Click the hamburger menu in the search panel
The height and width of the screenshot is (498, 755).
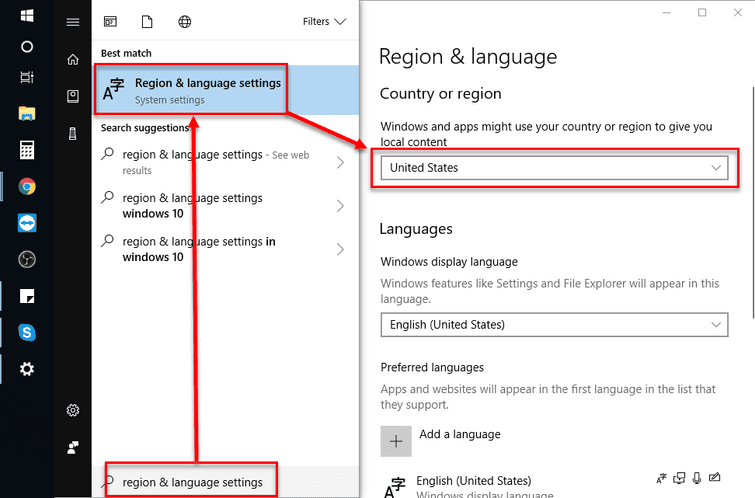pos(73,22)
